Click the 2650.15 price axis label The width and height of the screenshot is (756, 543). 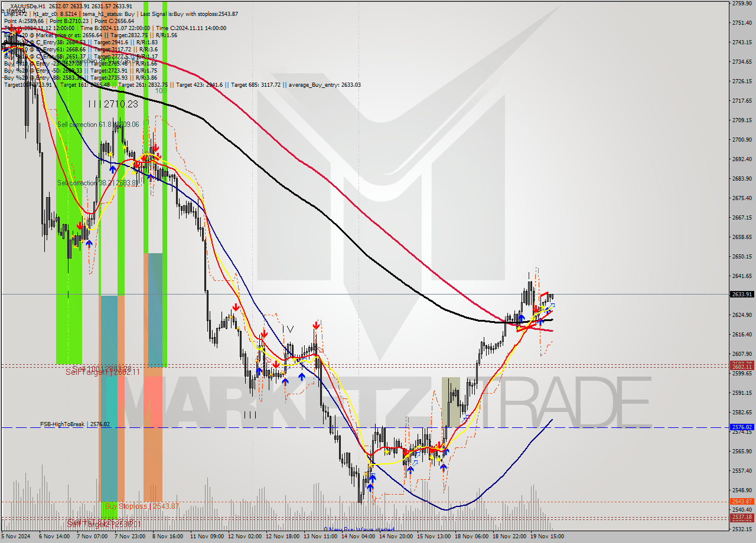[741, 256]
